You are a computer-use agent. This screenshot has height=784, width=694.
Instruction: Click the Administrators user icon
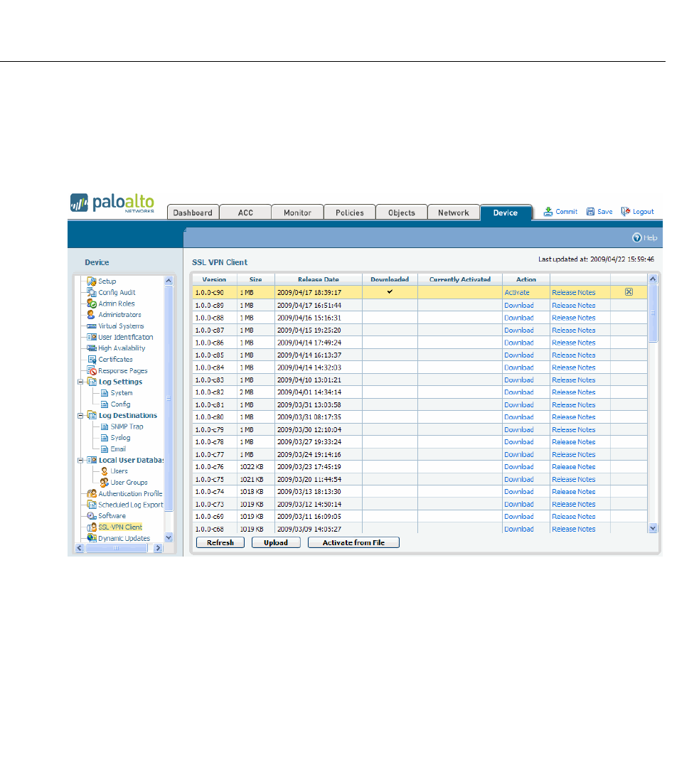[91, 314]
